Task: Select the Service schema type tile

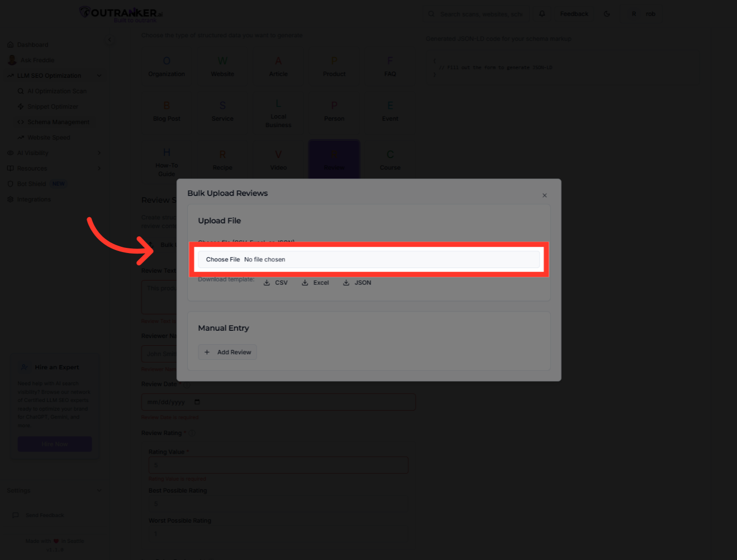Action: (222, 112)
